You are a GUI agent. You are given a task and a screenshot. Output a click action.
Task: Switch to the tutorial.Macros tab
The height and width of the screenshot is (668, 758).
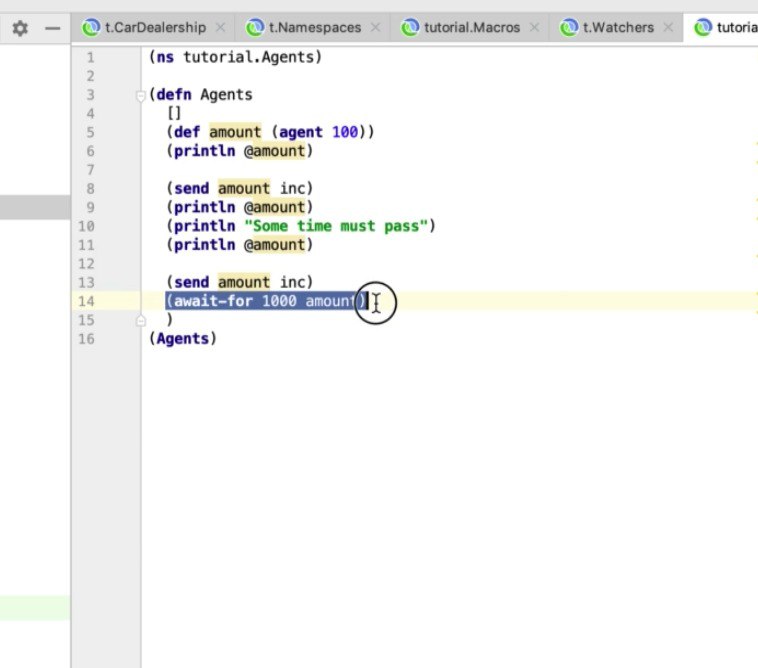472,28
